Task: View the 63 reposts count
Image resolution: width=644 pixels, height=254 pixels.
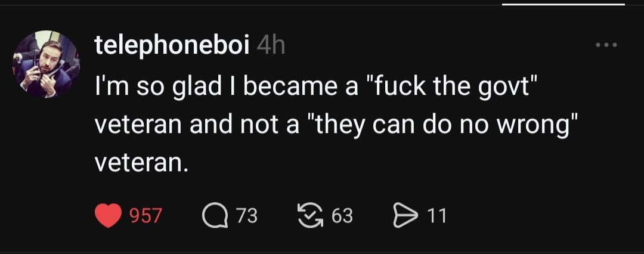Action: pos(342,216)
